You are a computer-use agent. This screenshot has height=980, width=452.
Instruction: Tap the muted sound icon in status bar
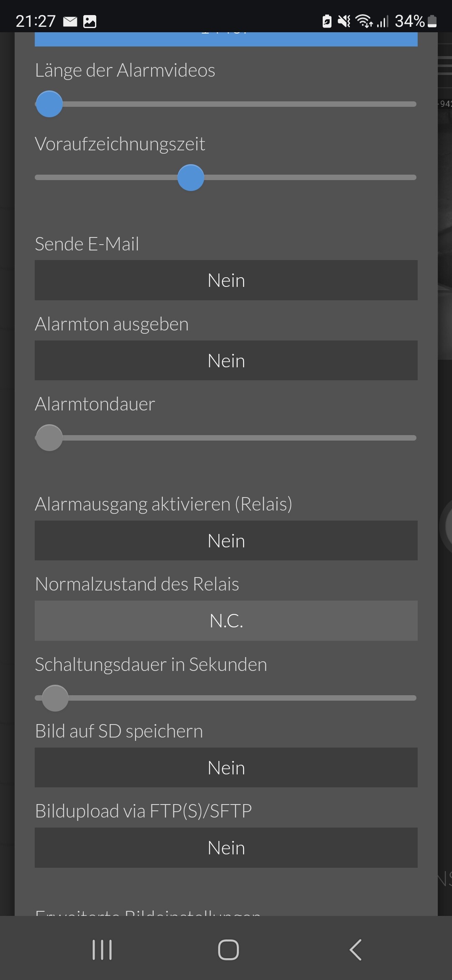[344, 21]
